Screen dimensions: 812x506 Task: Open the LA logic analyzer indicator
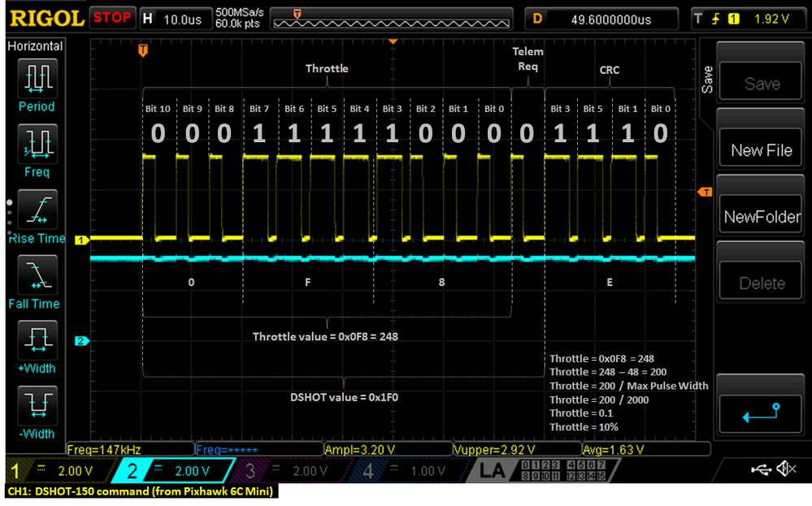pyautogui.click(x=491, y=471)
